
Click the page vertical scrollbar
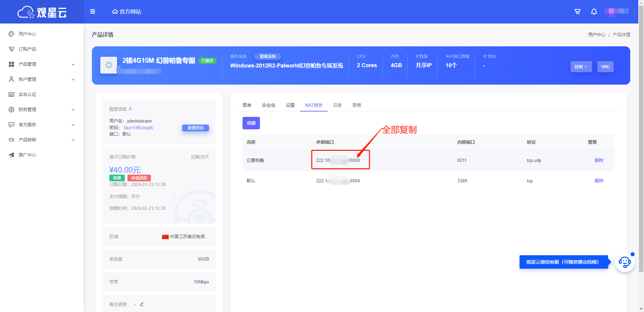tap(641, 139)
